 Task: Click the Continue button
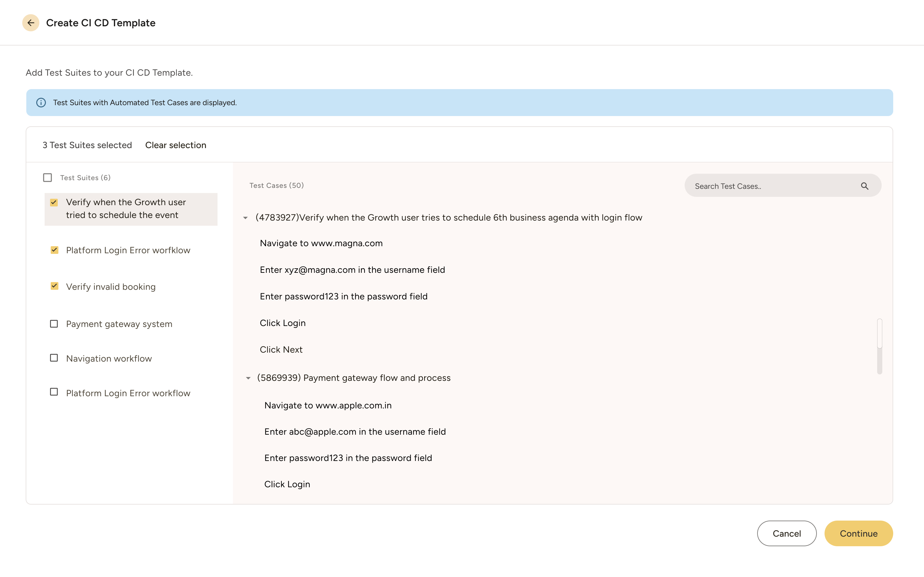point(858,533)
